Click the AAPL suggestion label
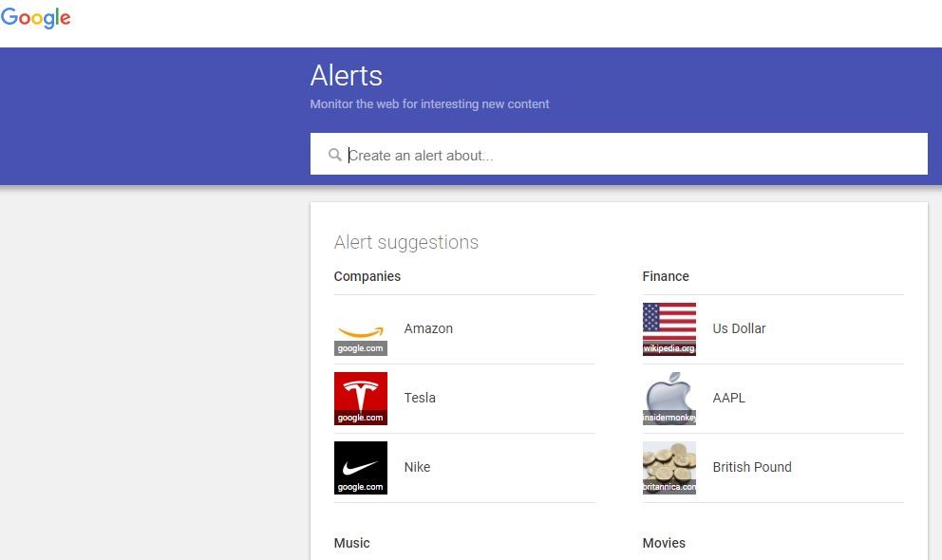Screen dimensions: 942x560 (729, 398)
